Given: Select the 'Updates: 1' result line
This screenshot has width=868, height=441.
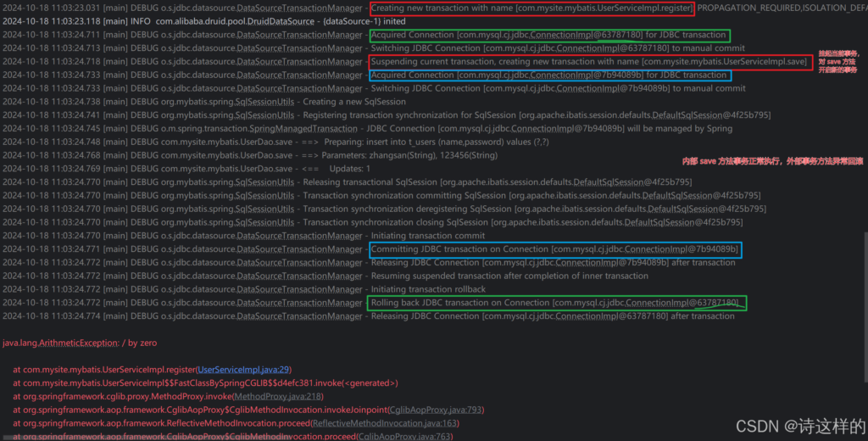Looking at the screenshot, I should (x=186, y=169).
